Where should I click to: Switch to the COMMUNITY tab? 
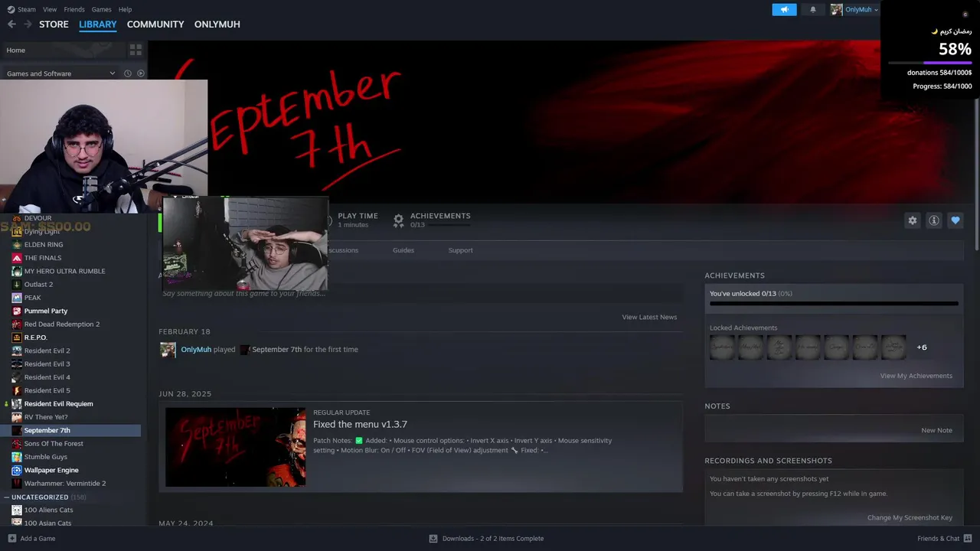click(155, 24)
